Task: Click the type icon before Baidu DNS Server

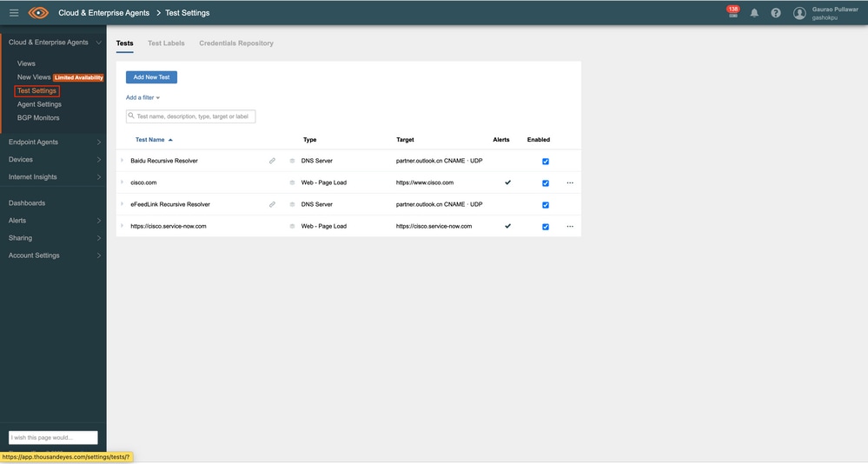Action: (292, 161)
